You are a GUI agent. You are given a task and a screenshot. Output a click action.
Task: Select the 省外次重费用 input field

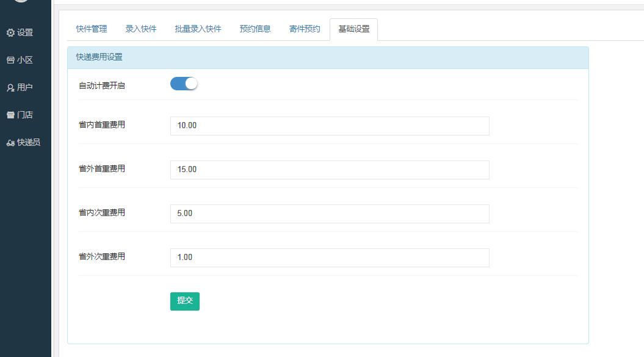(x=330, y=258)
